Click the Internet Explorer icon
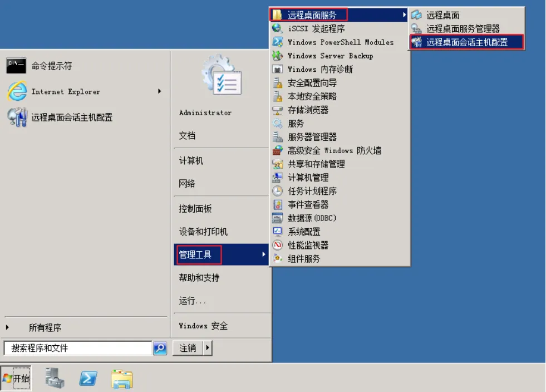 (x=16, y=91)
